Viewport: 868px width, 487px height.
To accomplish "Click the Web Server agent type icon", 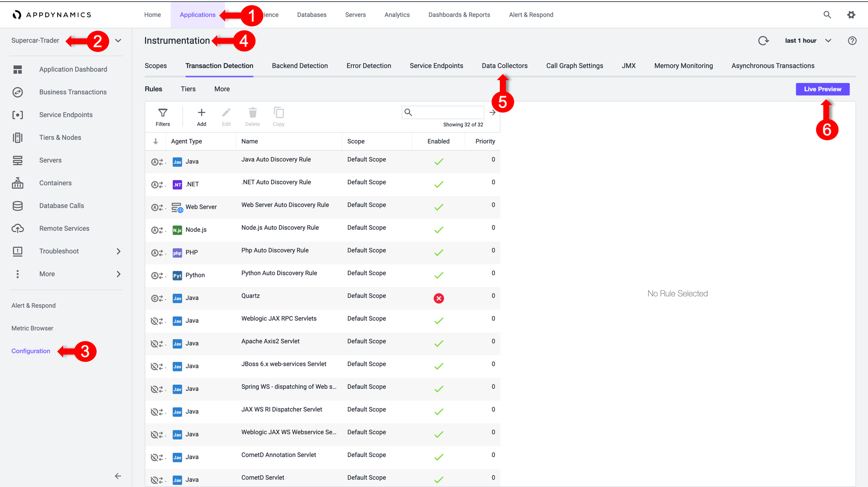I will 177,207.
